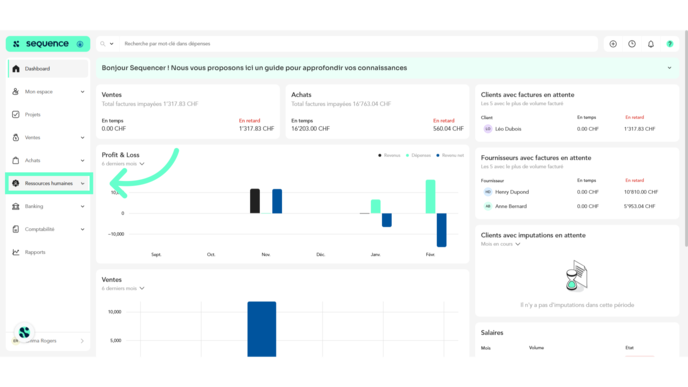
Task: Toggle Revenu net legend item
Action: pos(450,155)
